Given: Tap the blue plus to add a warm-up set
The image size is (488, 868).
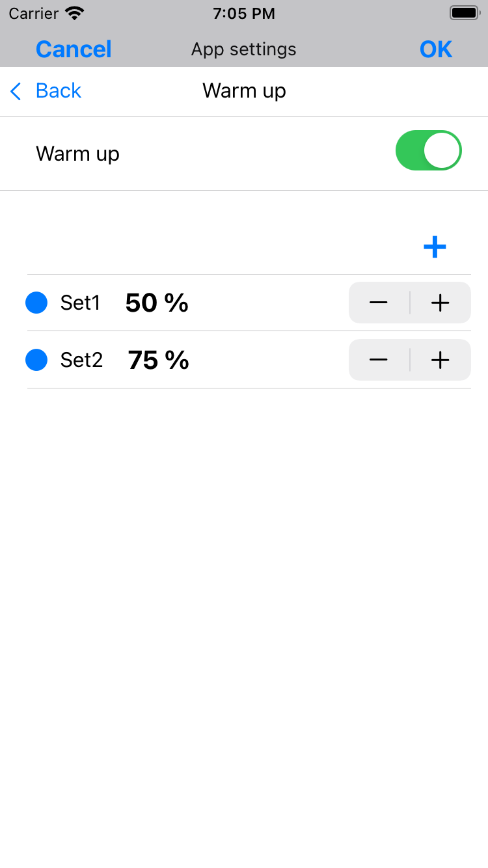Looking at the screenshot, I should (x=435, y=247).
